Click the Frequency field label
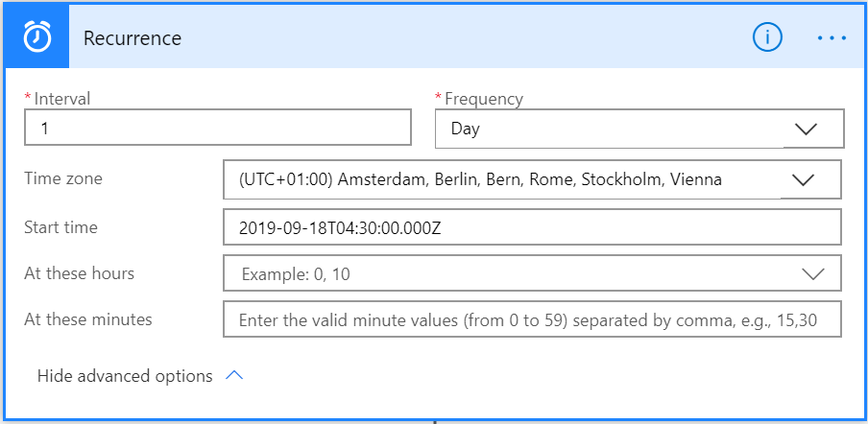This screenshot has width=868, height=424. click(483, 98)
